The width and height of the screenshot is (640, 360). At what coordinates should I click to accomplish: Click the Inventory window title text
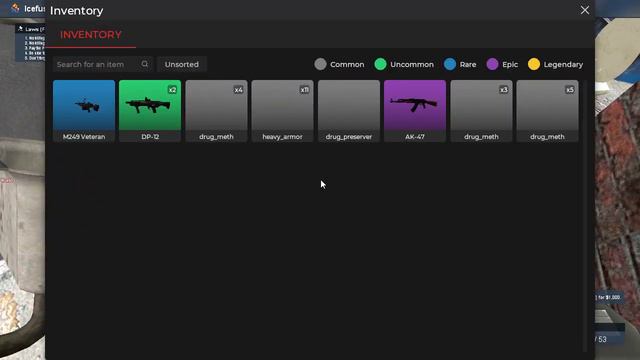coord(76,11)
